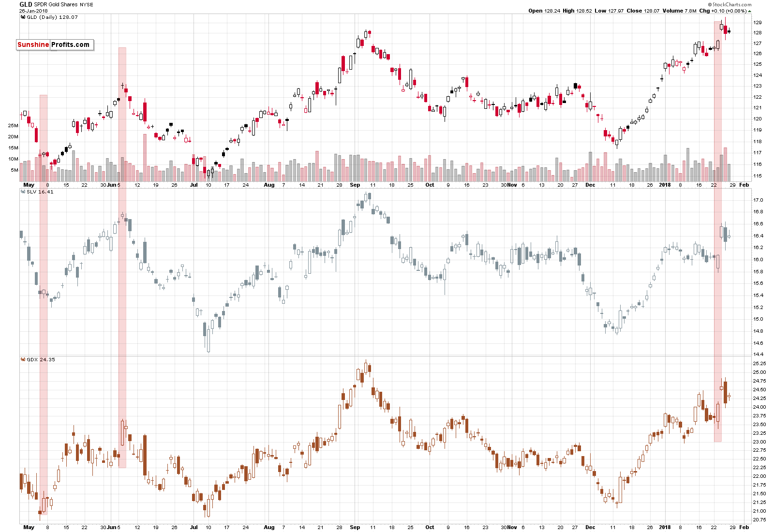Image resolution: width=774 pixels, height=532 pixels.
Task: Click the GLD (Daily) 128.07 legend label
Action: click(x=52, y=17)
